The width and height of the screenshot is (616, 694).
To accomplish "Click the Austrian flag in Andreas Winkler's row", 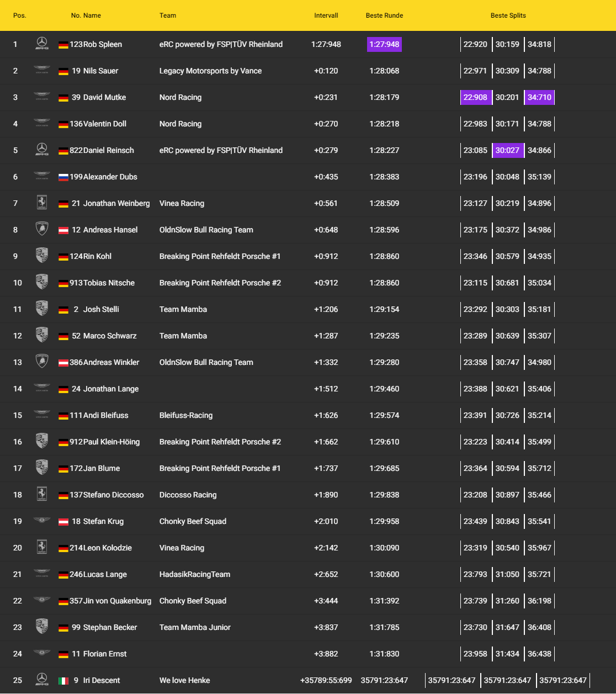I will point(63,363).
